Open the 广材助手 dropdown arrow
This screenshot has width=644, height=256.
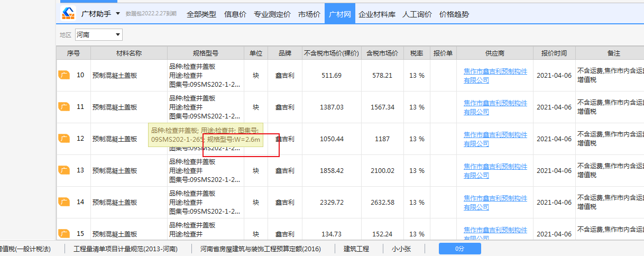coord(117,13)
